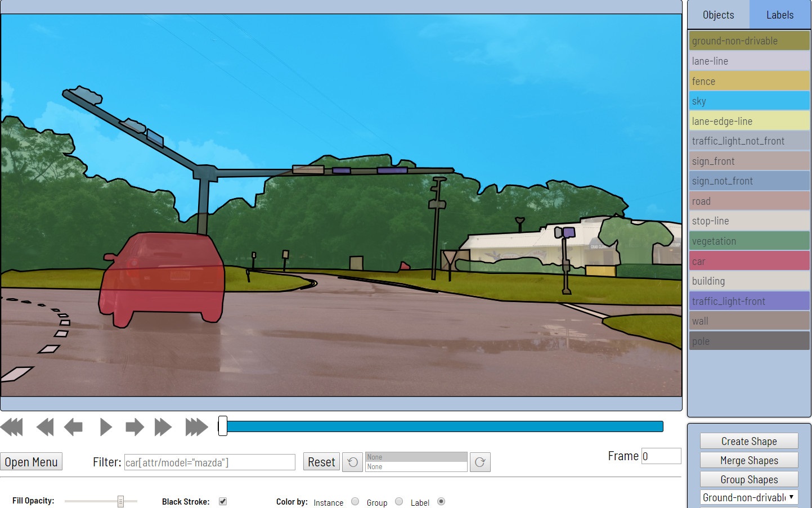Click the refresh arrow next to None fields

point(479,461)
